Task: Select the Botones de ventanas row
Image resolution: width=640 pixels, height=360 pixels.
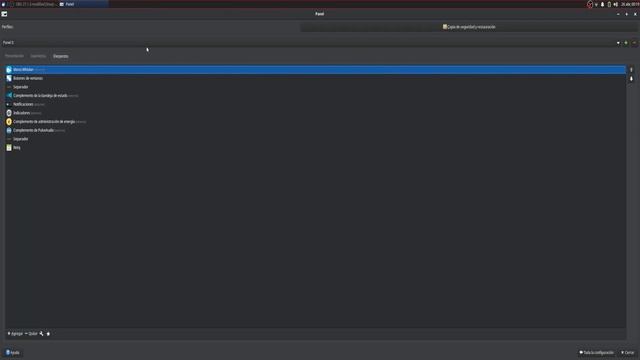Action: 315,78
